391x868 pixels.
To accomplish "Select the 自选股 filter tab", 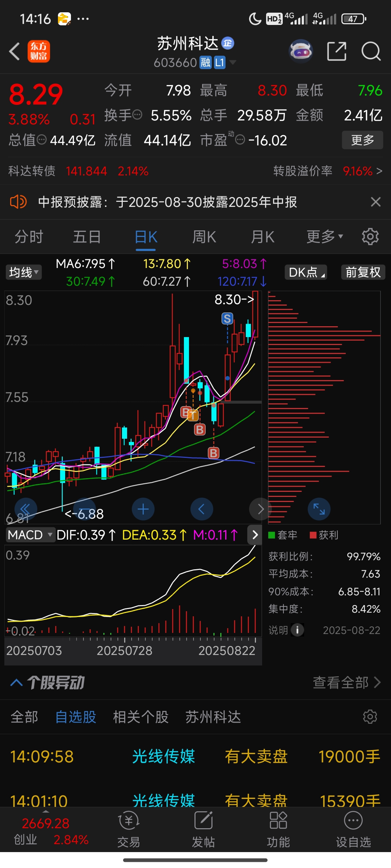I will 76,717.
